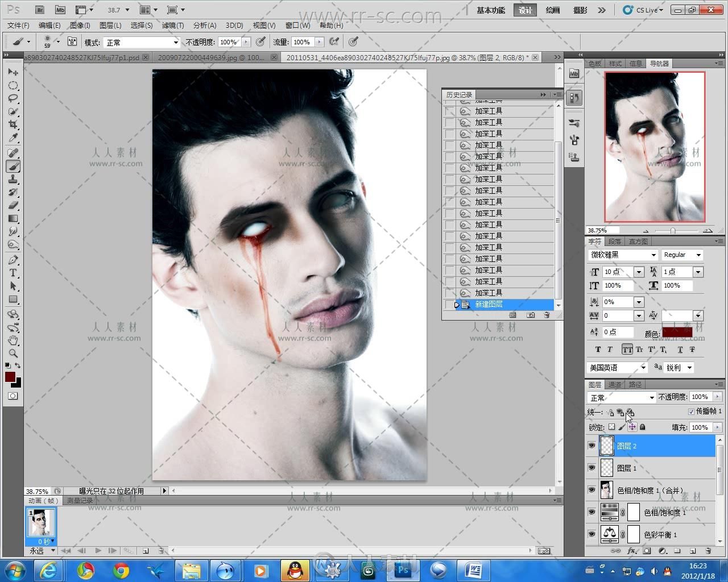Select animation frame 1 thumbnail

point(41,523)
